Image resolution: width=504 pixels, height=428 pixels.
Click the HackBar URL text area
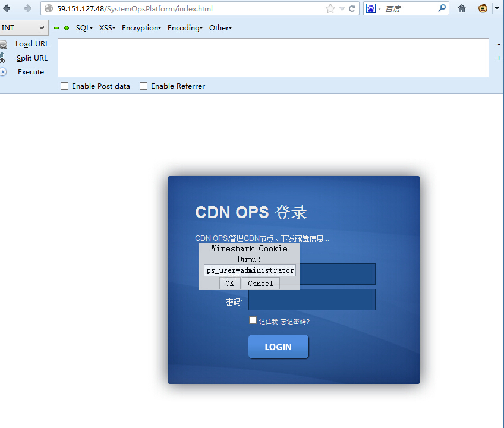[273, 58]
